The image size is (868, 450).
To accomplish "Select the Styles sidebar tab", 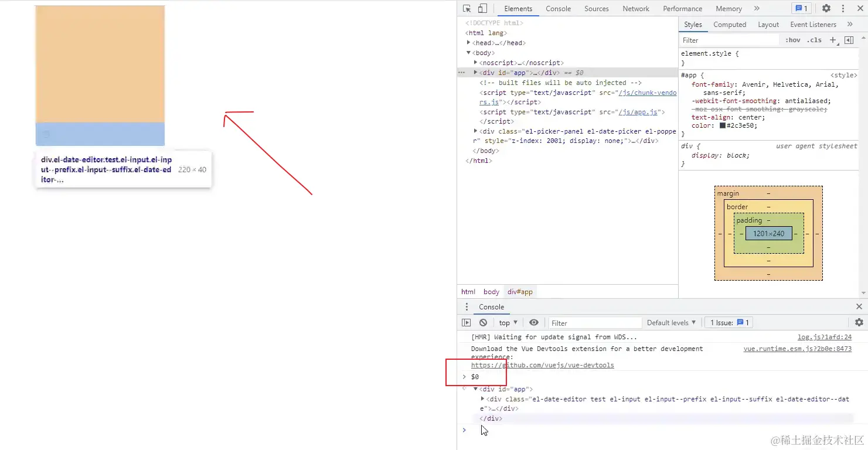I will [x=693, y=25].
